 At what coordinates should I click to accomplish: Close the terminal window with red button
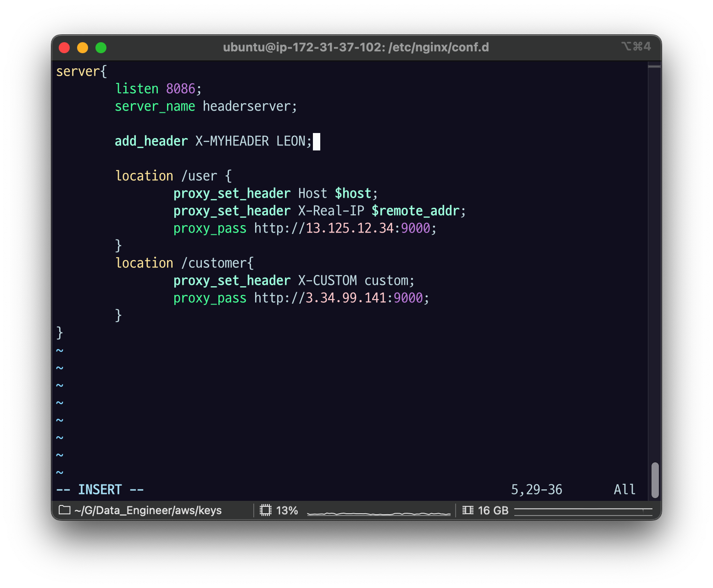(x=64, y=48)
